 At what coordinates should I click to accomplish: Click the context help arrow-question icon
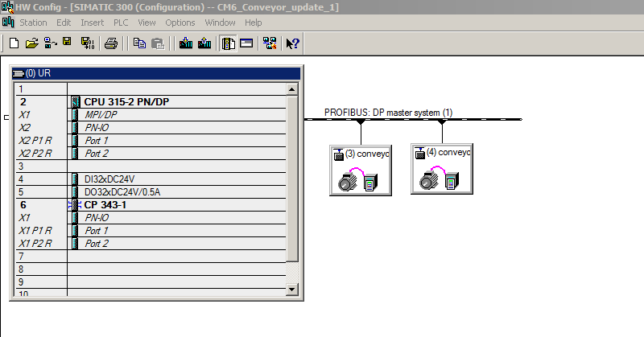pos(292,43)
